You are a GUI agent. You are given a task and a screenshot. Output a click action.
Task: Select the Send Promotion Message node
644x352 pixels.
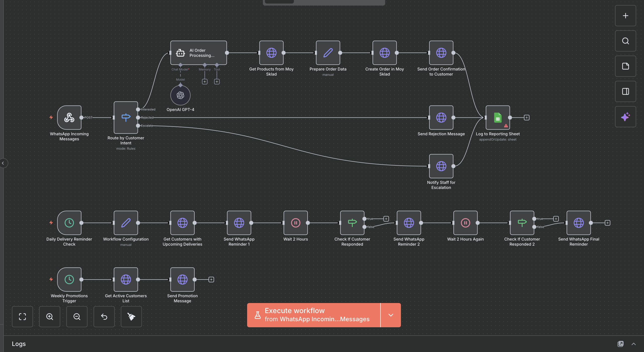(182, 280)
